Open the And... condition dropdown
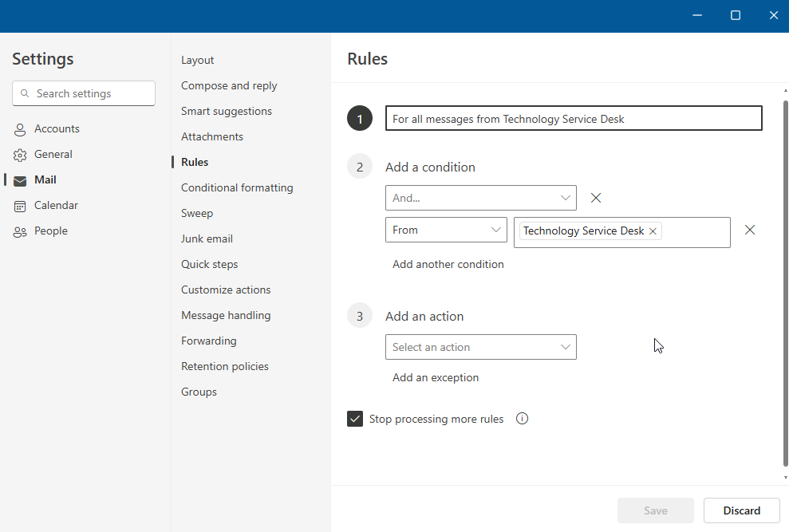This screenshot has height=532, width=789. [x=480, y=198]
